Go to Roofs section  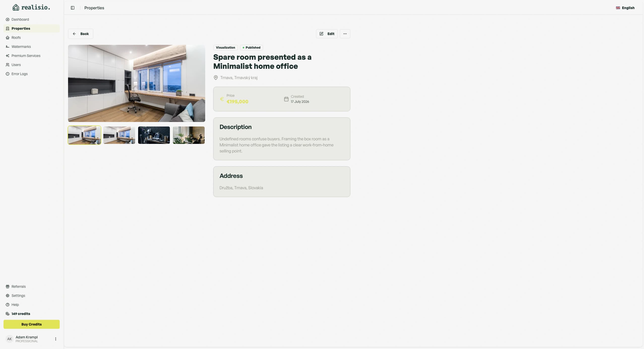point(32,38)
